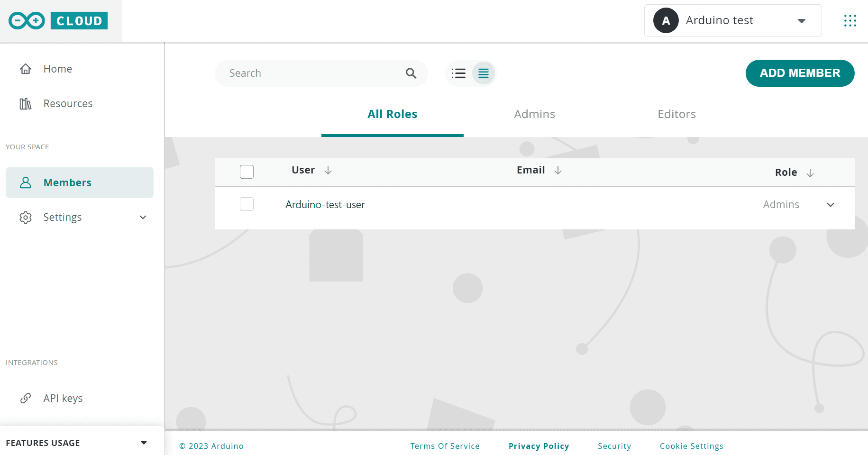Open the Privacy Policy link
This screenshot has height=455, width=868.
(x=539, y=446)
